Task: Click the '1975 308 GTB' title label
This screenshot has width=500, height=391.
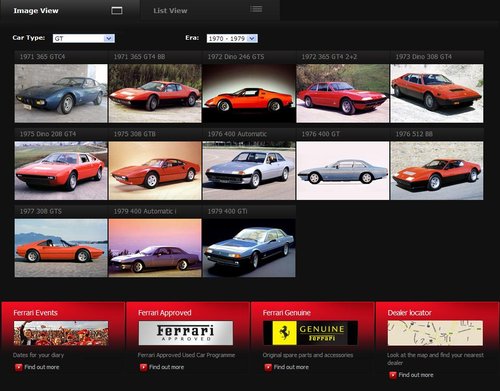Action: [134, 134]
